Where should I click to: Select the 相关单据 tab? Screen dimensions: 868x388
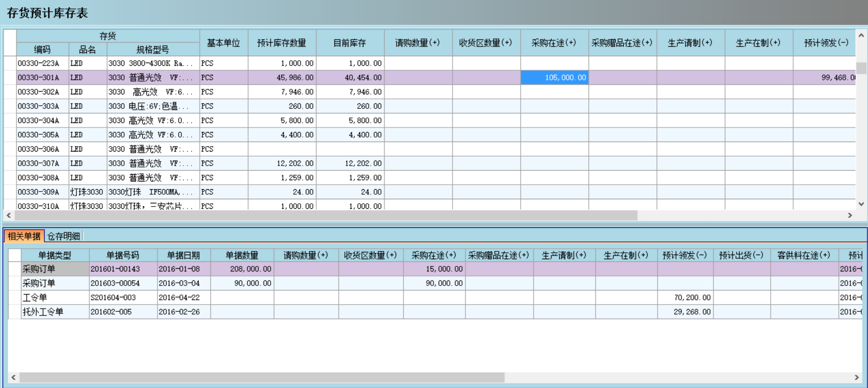pos(24,236)
